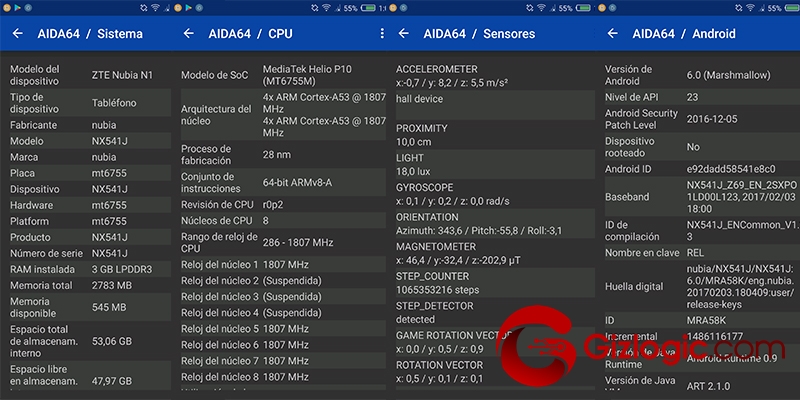This screenshot has width=800, height=400.
Task: Tap Wi-Fi icon in Sistema screen status bar
Action: click(x=154, y=8)
